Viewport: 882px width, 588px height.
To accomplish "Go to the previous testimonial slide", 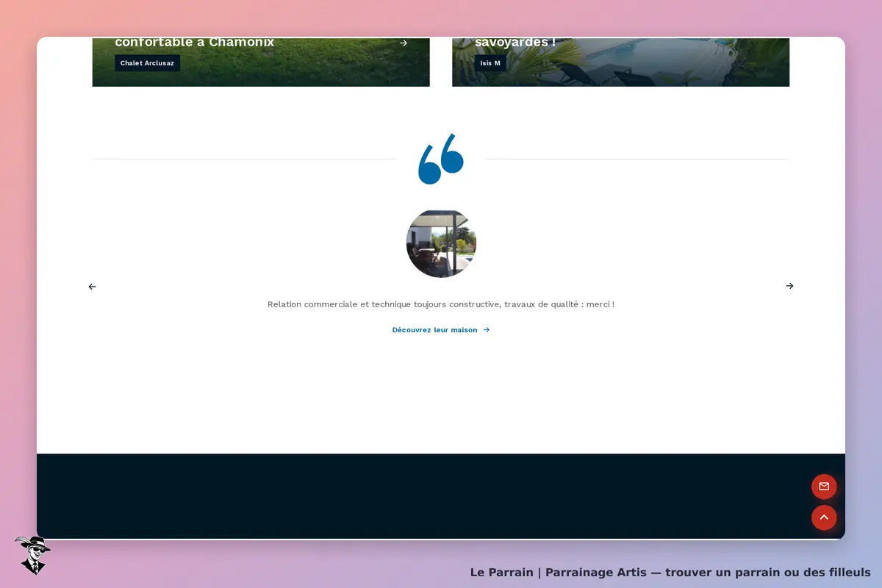I will (92, 287).
